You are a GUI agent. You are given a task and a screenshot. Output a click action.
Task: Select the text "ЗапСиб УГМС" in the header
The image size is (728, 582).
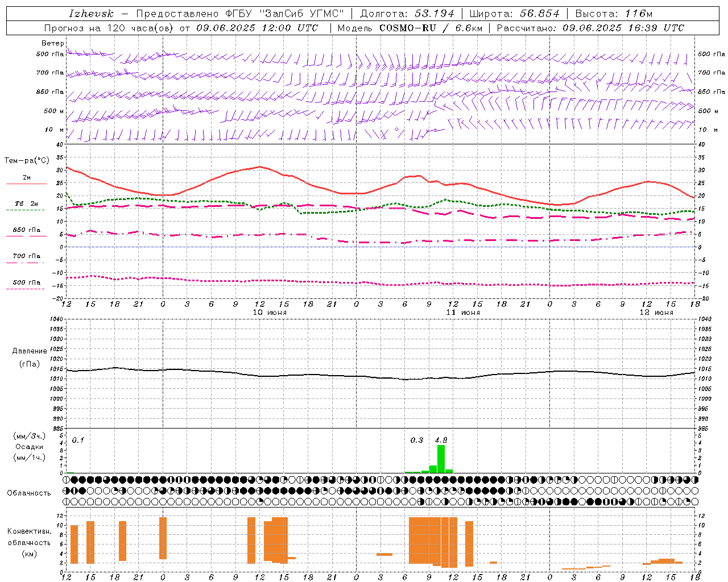click(302, 14)
